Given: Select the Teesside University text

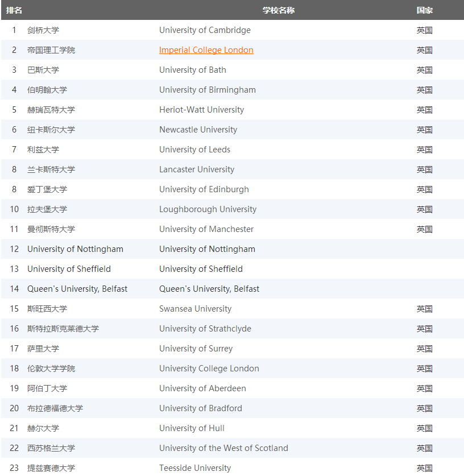Looking at the screenshot, I should [x=195, y=468].
